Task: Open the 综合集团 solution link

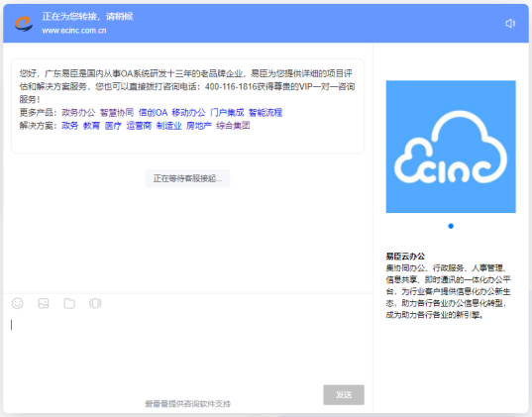Action: pos(233,126)
